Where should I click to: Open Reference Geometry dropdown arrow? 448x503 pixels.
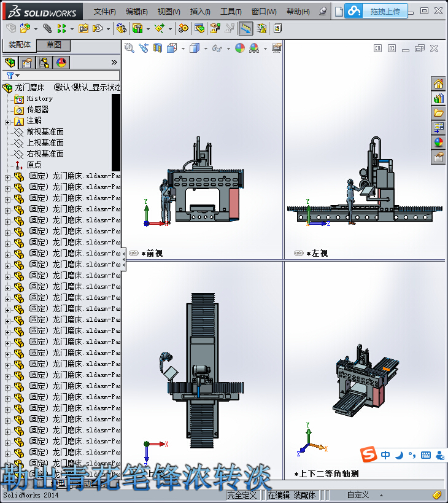pos(170,29)
